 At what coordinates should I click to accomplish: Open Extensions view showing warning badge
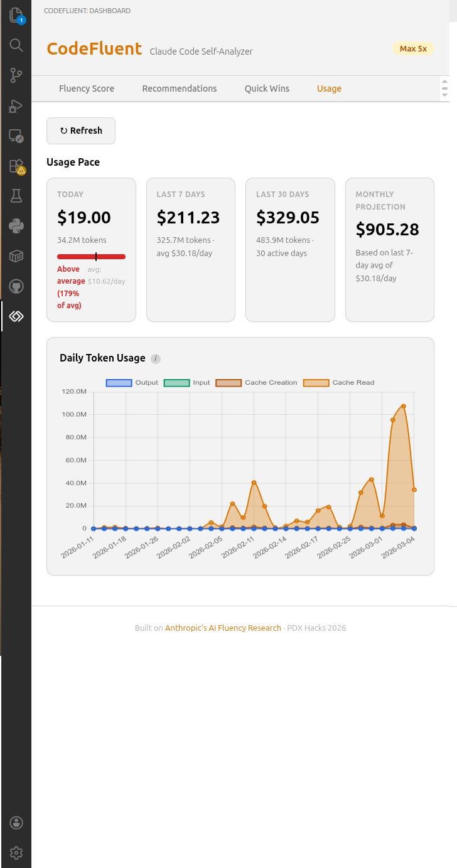click(16, 166)
